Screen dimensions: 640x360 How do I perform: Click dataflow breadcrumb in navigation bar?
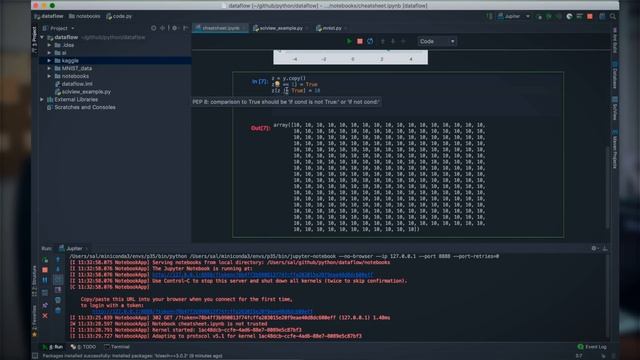pos(49,16)
